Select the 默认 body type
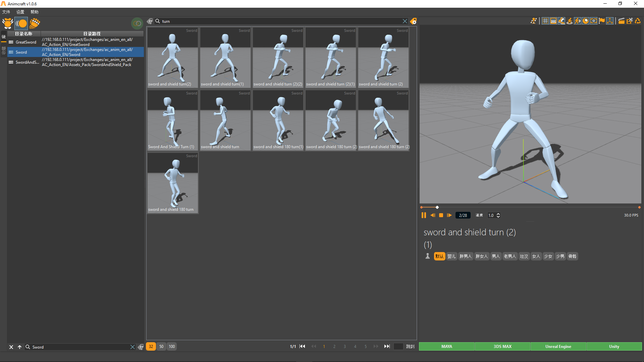 tap(439, 256)
